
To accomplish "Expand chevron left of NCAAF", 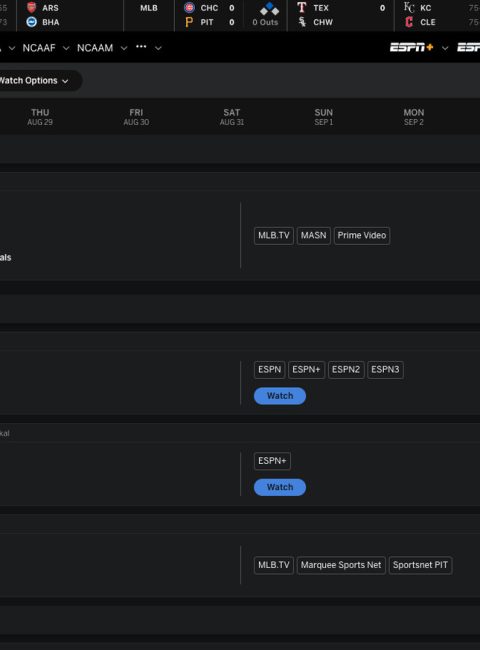I will click(12, 48).
